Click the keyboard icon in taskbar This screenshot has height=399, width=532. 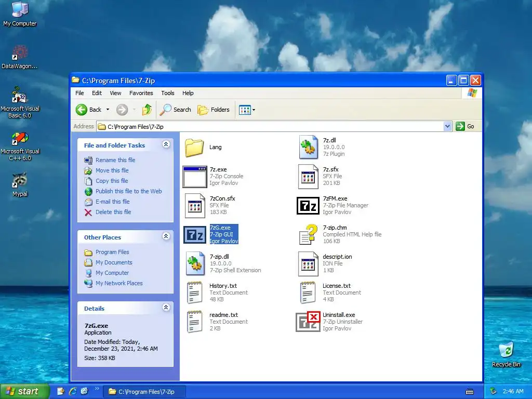coord(470,392)
